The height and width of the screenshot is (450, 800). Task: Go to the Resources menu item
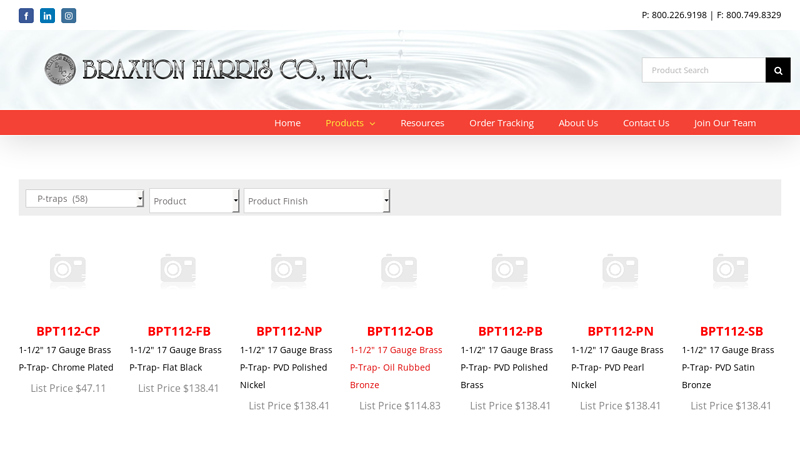(x=422, y=123)
